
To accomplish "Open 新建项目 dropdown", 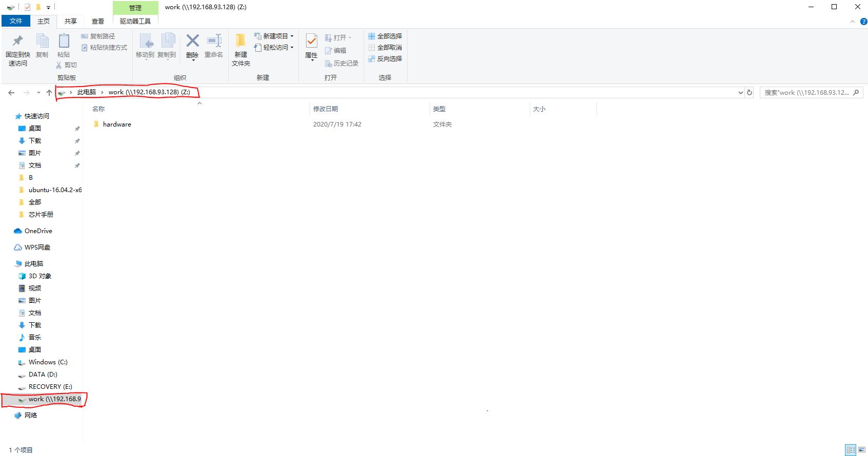I will point(274,36).
